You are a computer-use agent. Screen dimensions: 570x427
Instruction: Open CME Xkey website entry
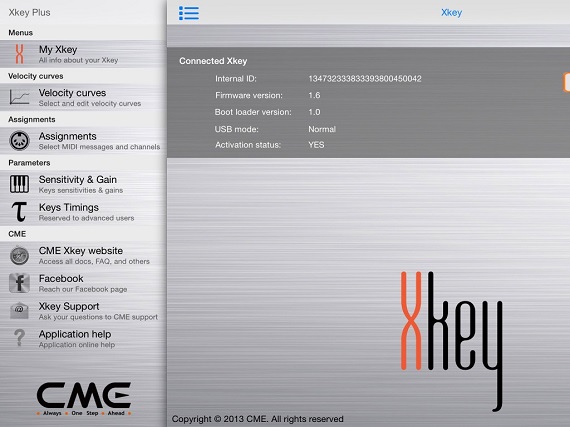coord(83,255)
